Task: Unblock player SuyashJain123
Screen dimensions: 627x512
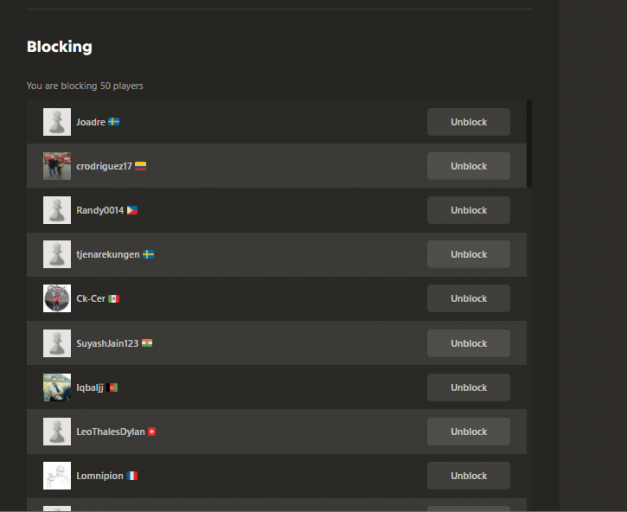Action: (468, 343)
